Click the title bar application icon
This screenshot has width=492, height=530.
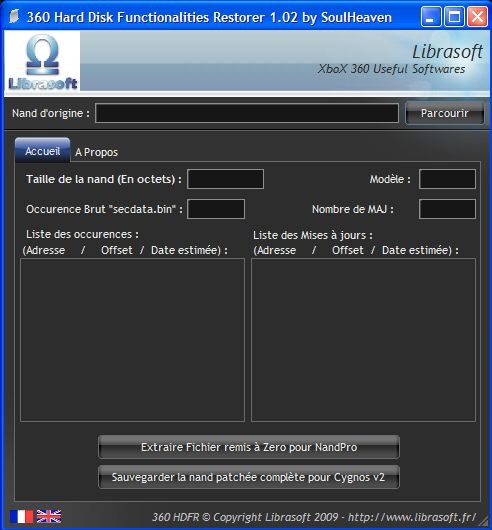tap(14, 16)
